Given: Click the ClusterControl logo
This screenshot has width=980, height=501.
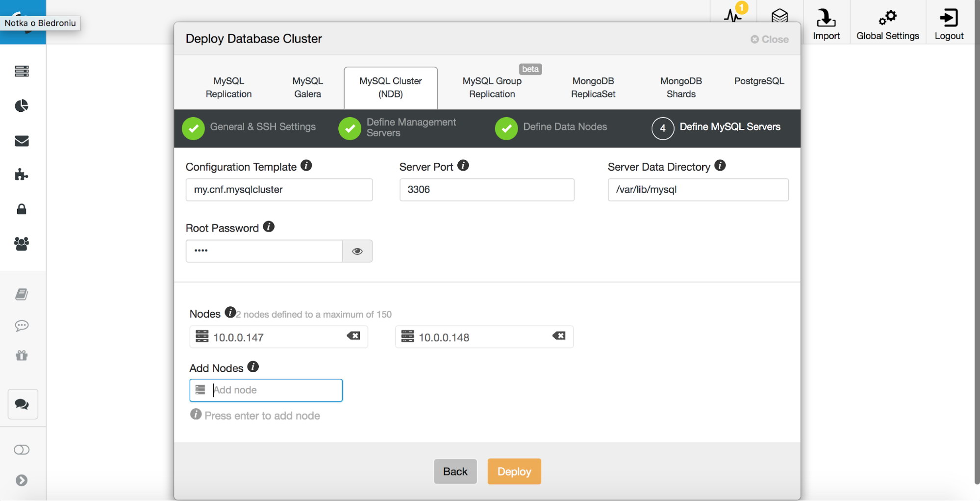Looking at the screenshot, I should coord(23,22).
